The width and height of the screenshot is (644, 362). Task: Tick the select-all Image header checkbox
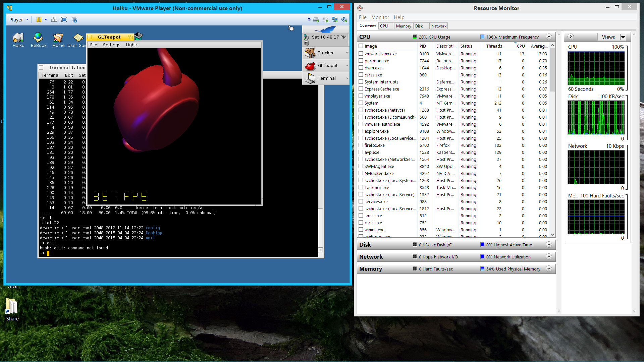[x=361, y=46]
